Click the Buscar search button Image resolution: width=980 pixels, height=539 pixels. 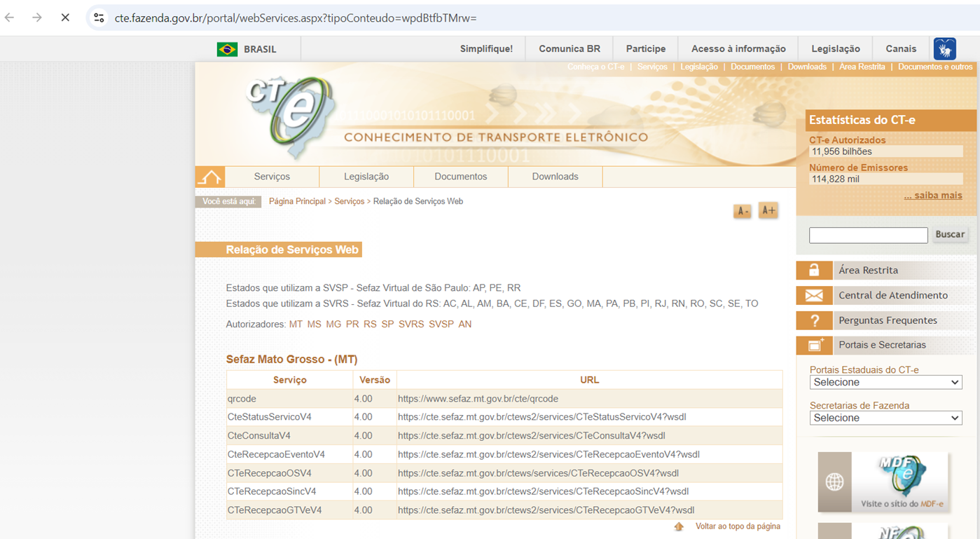click(x=950, y=234)
